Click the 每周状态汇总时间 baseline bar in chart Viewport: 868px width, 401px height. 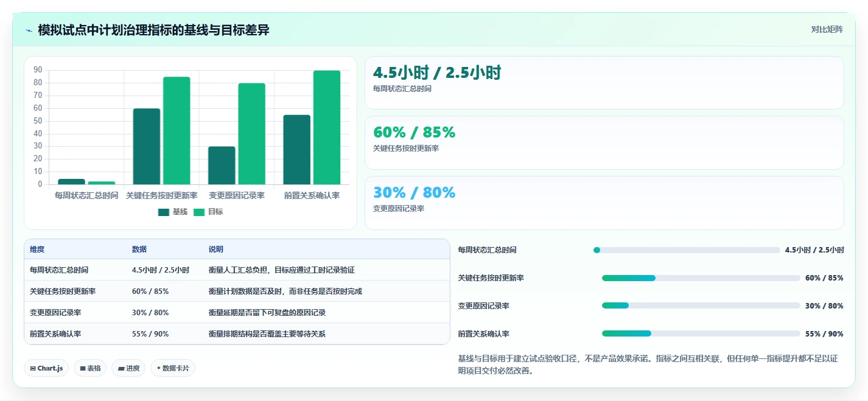[71, 181]
